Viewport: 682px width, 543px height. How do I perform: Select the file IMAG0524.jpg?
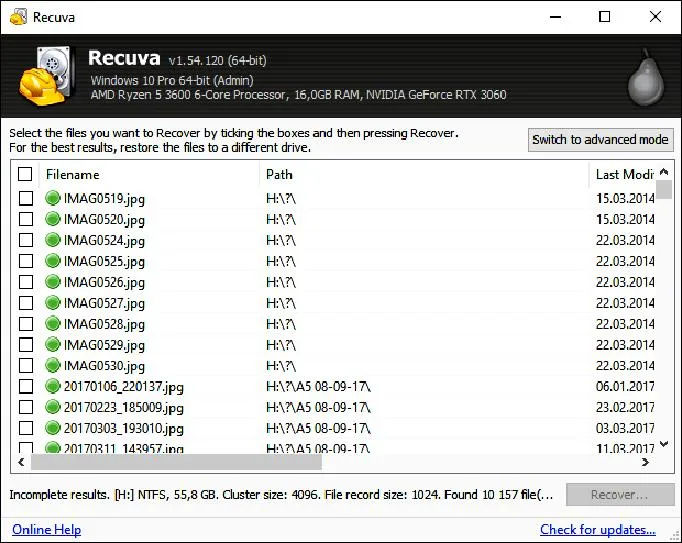[x=104, y=240]
